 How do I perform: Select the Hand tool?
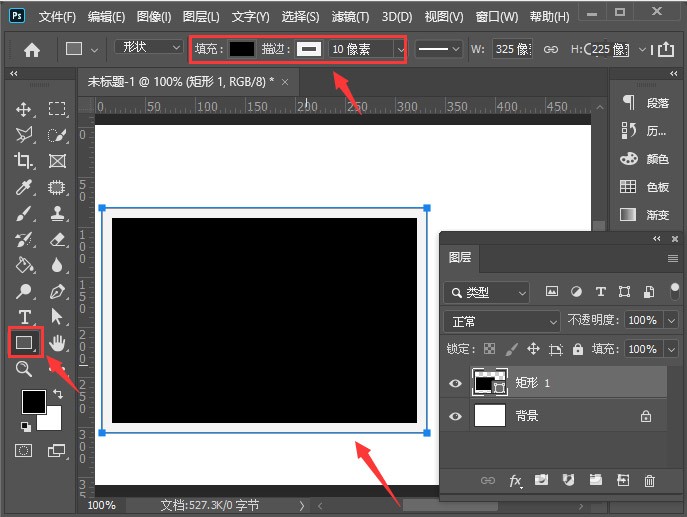tap(57, 343)
